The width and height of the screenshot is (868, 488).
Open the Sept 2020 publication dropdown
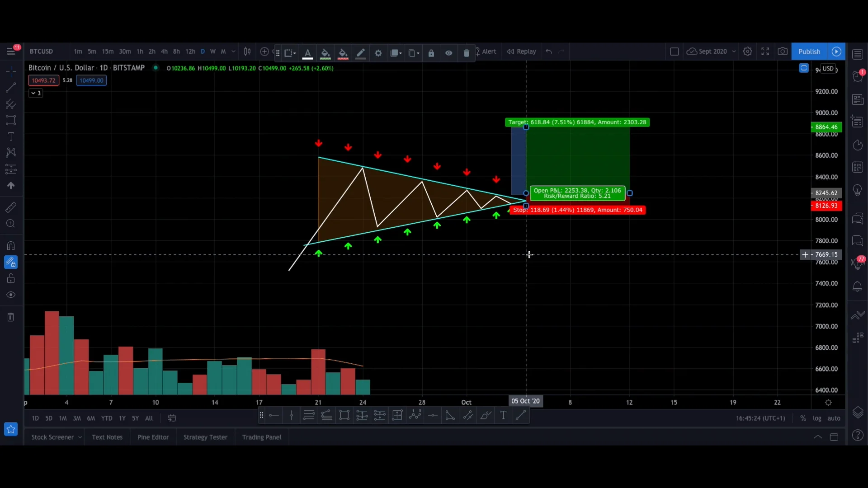tap(733, 51)
